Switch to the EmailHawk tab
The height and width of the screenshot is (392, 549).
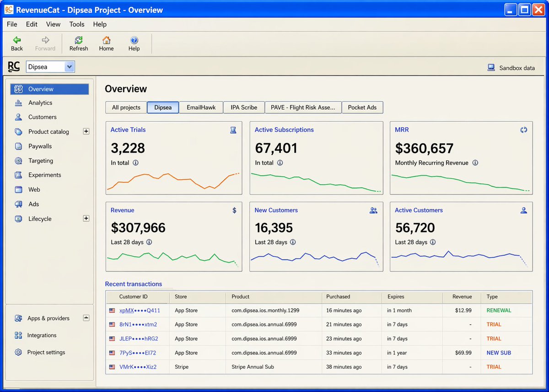(x=201, y=107)
